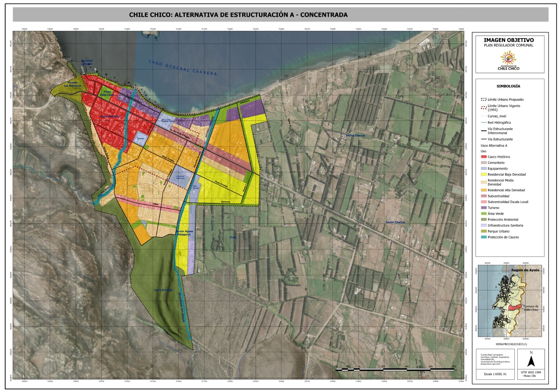Click the Vía Estructurante Intercomunal thick line symbol
This screenshot has width=560, height=392.
coord(484,131)
